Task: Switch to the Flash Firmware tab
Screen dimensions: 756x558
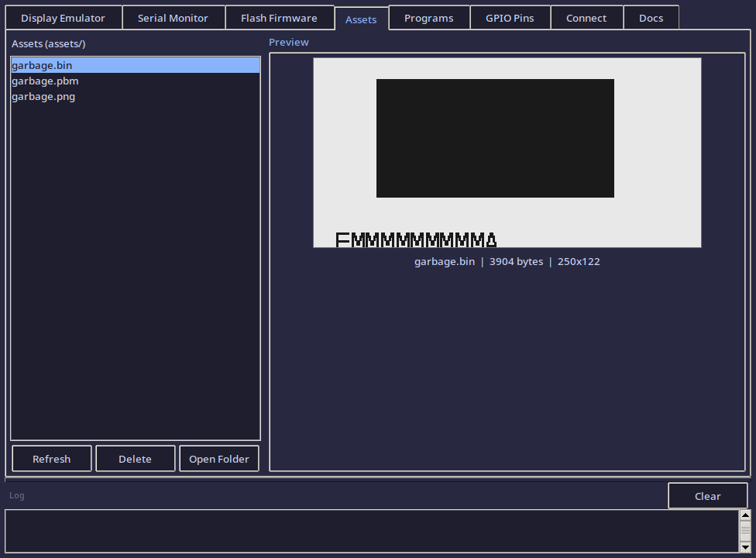Action: coord(279,18)
